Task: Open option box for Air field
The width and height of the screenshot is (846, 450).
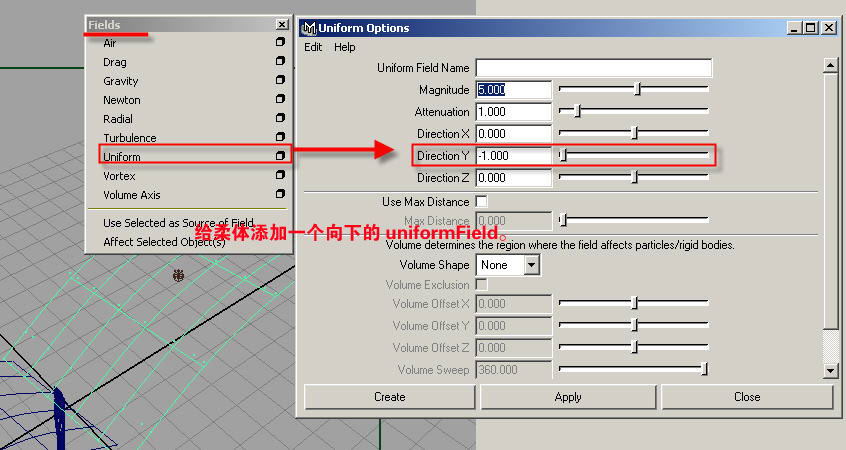Action: tap(280, 42)
